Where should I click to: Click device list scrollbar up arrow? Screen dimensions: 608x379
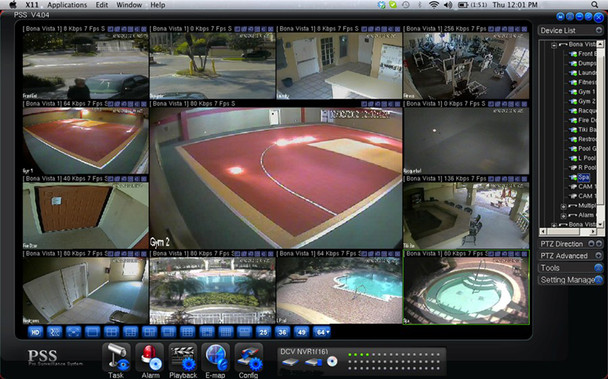(x=600, y=44)
